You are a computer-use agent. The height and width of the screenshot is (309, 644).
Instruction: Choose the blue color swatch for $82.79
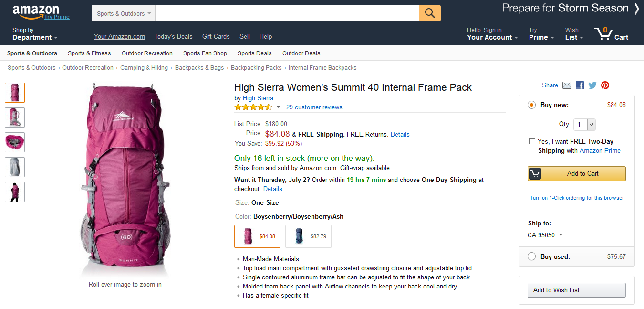(308, 236)
